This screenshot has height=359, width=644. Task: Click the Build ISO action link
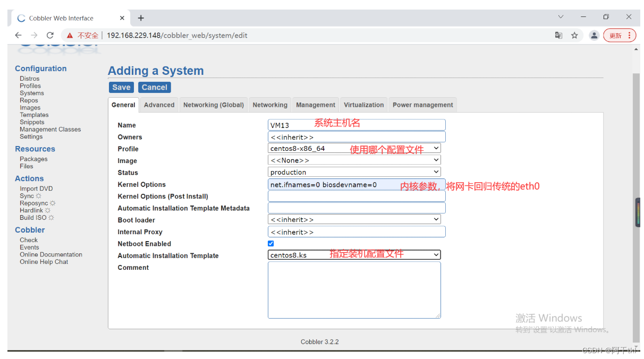coord(33,218)
